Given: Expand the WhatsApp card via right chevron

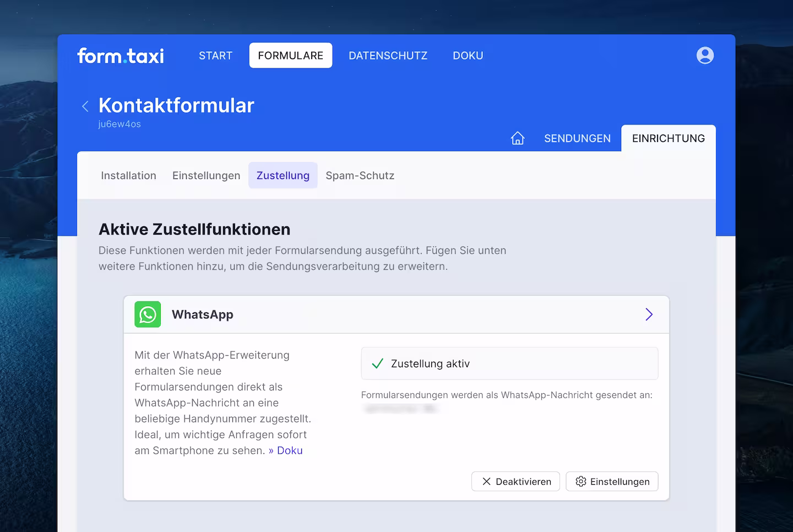Looking at the screenshot, I should (649, 314).
